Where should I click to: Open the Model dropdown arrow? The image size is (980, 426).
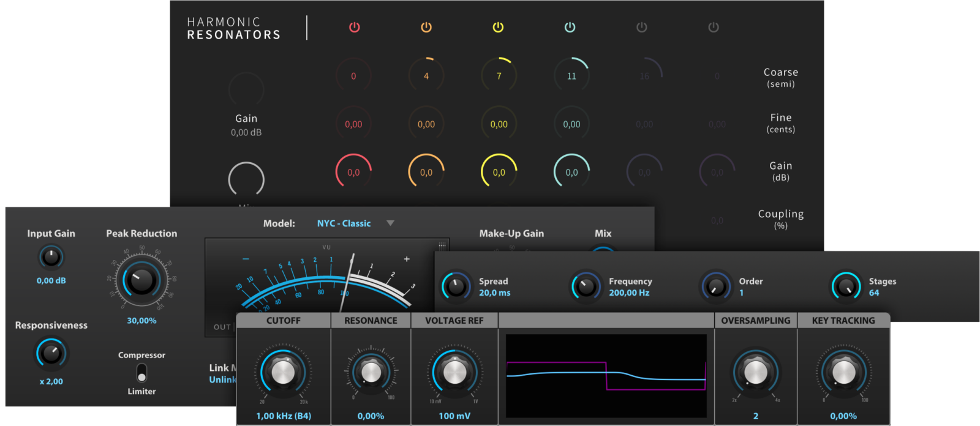coord(390,223)
